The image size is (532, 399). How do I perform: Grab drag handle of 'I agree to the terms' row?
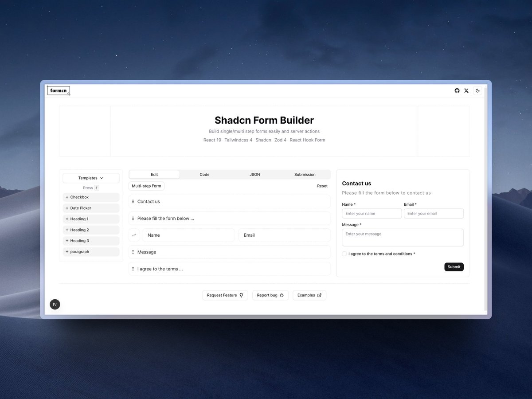133,269
